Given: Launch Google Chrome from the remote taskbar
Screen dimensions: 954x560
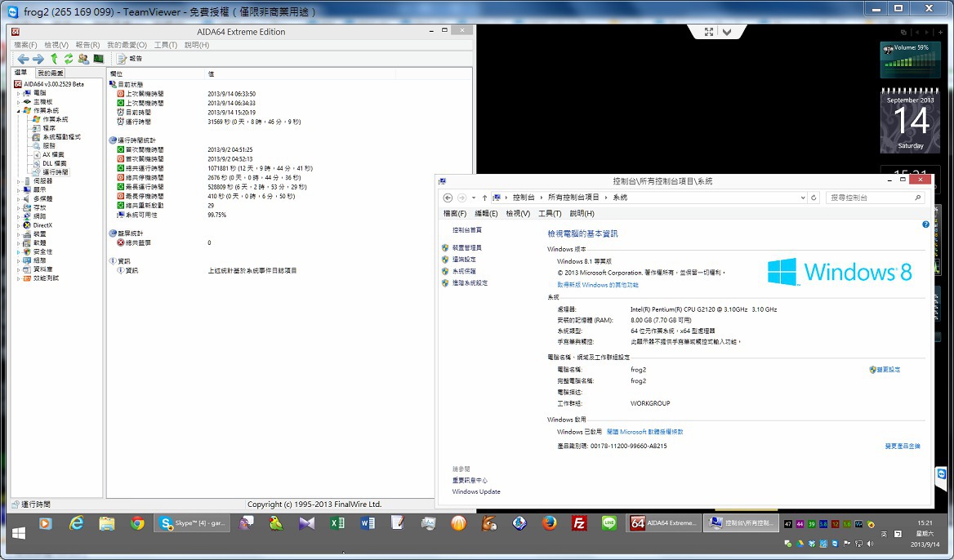Looking at the screenshot, I should [x=137, y=523].
